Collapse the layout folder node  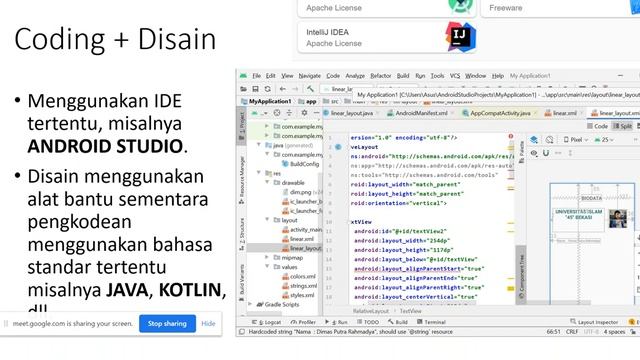(267, 220)
